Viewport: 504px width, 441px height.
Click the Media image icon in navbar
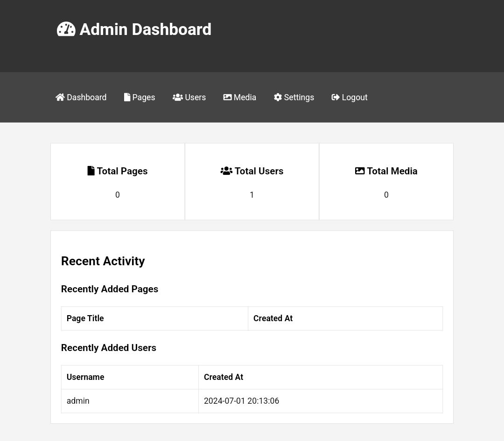tap(227, 97)
